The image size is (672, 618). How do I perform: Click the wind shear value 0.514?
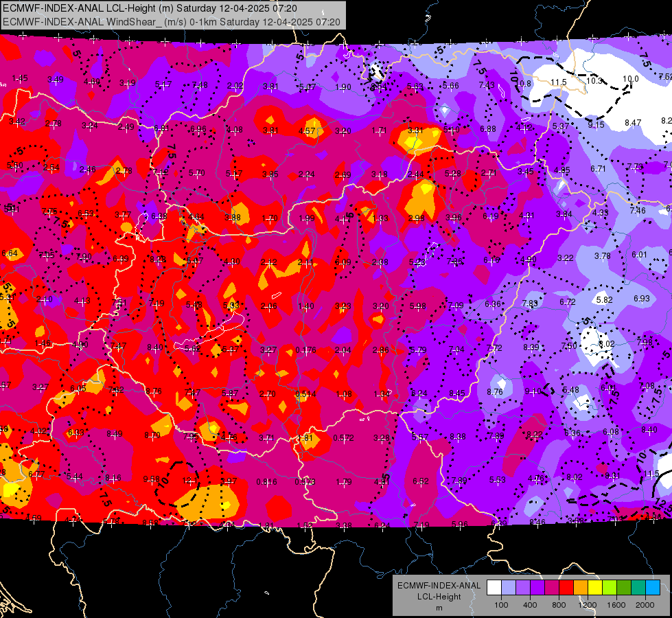[x=305, y=393]
